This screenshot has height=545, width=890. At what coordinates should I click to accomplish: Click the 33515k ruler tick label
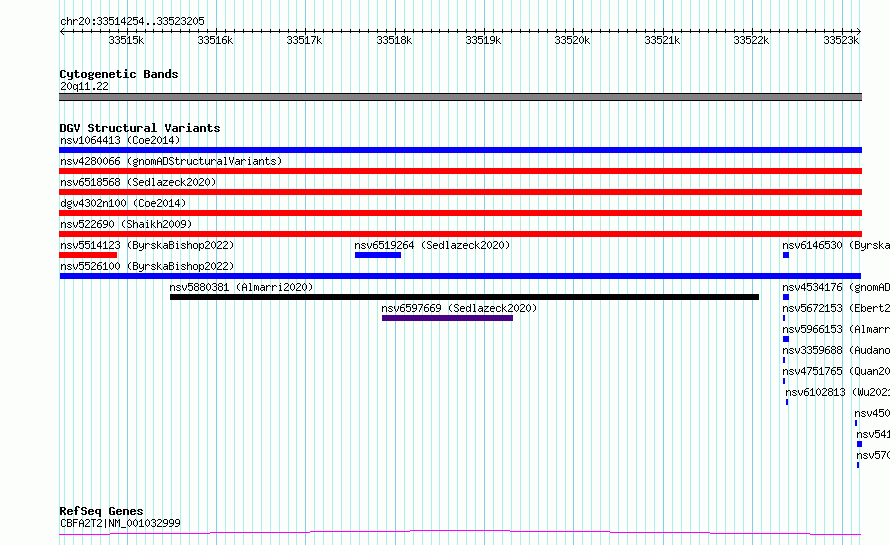pos(126,40)
